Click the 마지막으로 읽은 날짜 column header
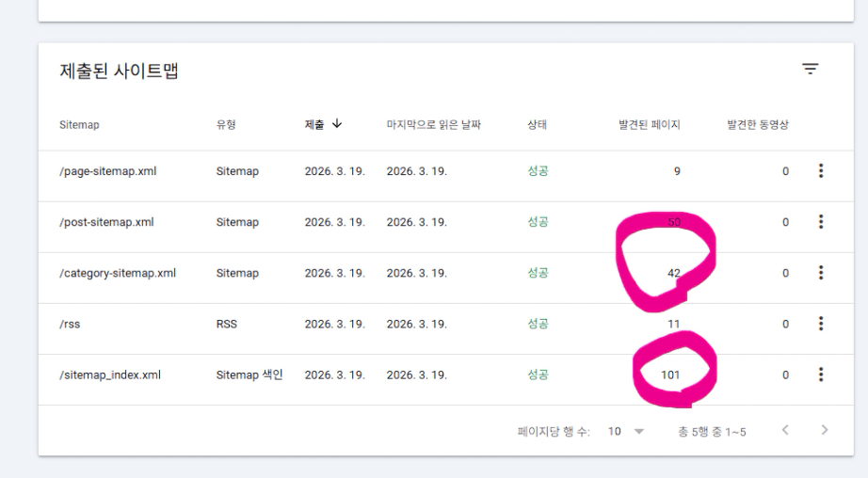Viewport: 868px width, 478px height. (x=433, y=124)
